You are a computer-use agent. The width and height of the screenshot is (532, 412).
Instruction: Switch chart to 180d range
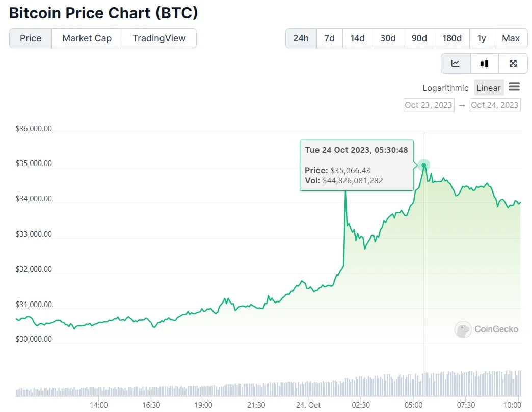[452, 38]
